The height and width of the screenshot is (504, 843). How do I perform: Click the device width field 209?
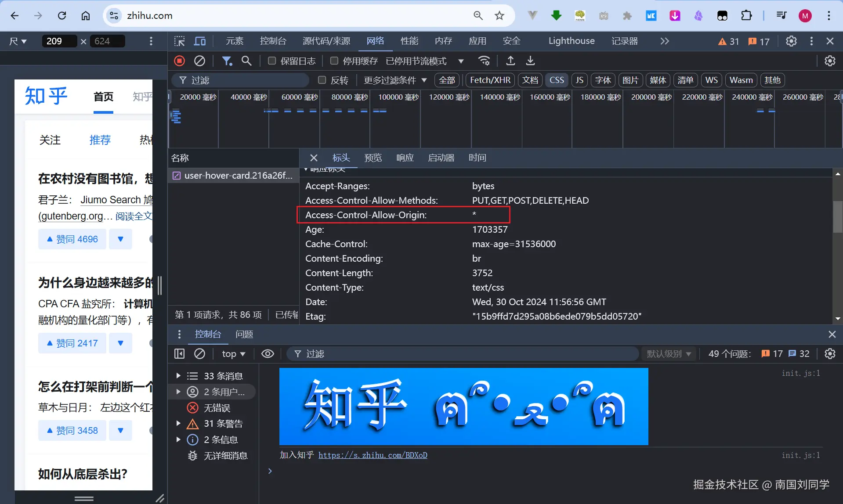(59, 41)
